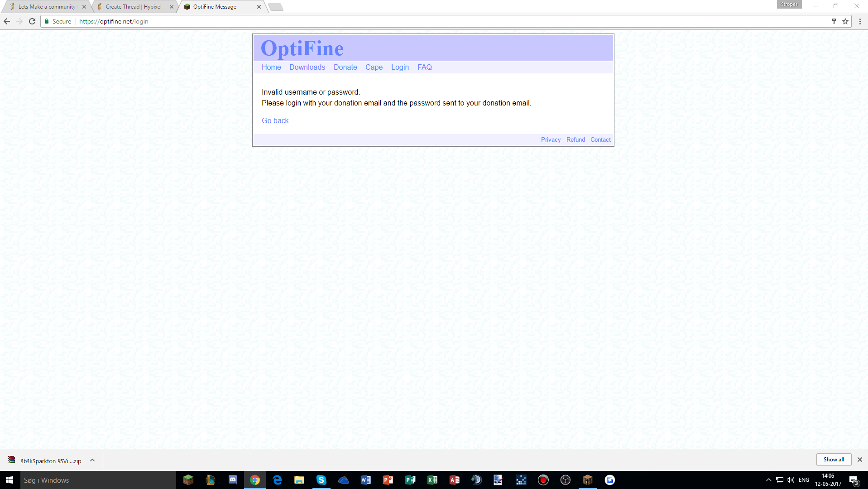Navigate to the Cape page
868x489 pixels.
coord(374,67)
